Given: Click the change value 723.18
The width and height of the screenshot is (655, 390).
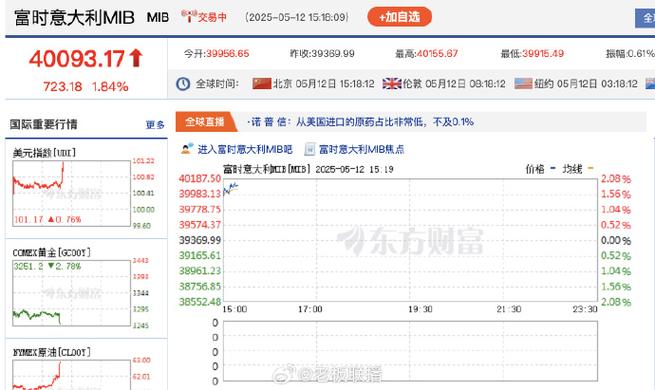Looking at the screenshot, I should [63, 87].
